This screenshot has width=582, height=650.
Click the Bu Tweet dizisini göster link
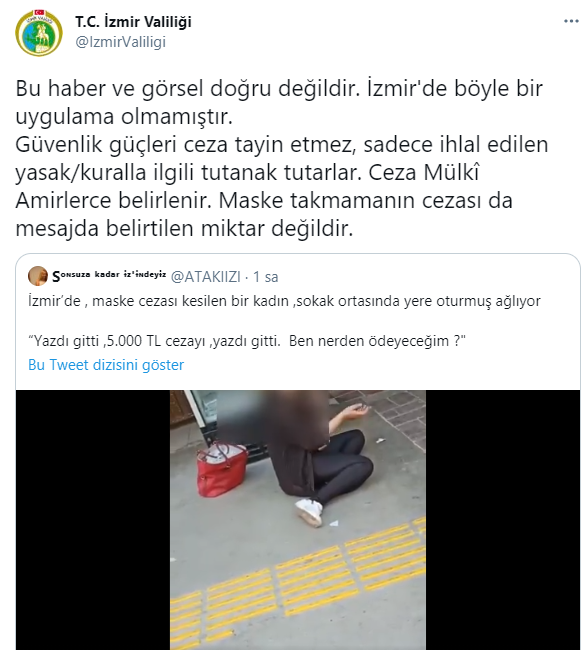pos(106,365)
